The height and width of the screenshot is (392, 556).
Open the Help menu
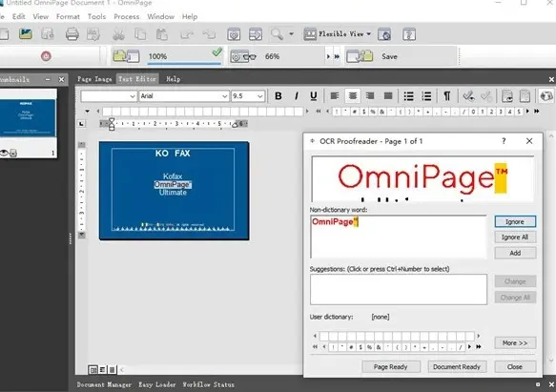(190, 16)
